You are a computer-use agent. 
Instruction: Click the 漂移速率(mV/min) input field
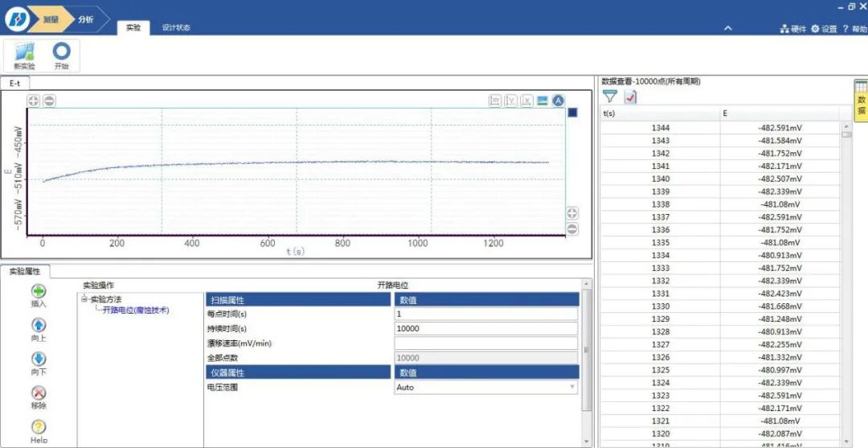click(x=486, y=343)
